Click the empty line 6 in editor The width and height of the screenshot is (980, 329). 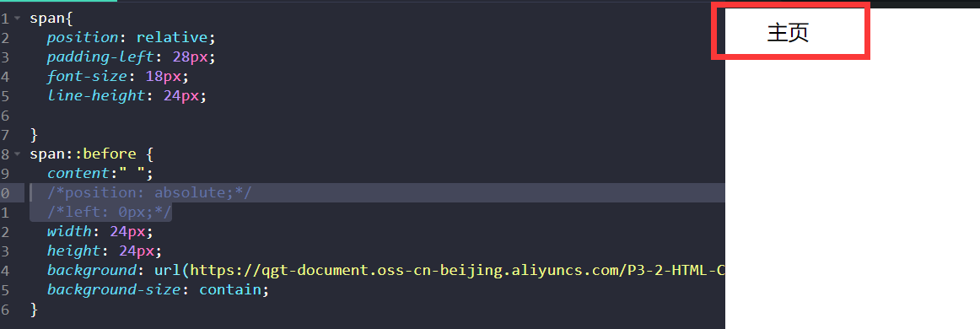tap(375, 115)
